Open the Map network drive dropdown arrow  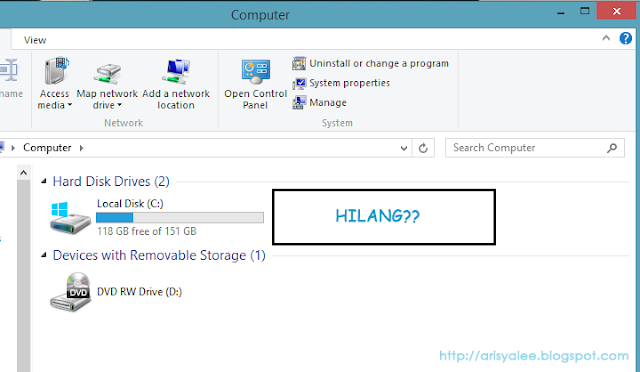pyautogui.click(x=120, y=105)
